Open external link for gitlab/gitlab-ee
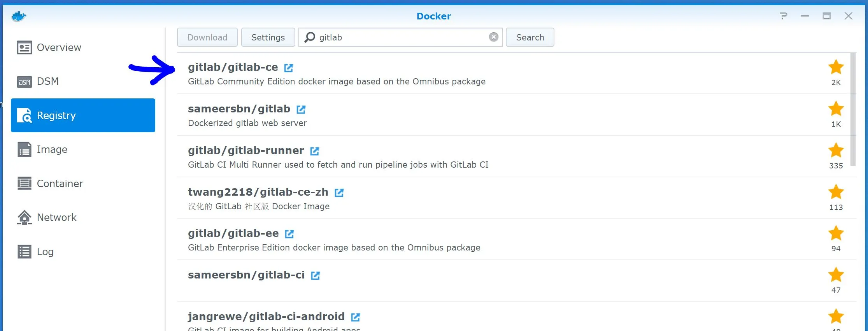This screenshot has width=868, height=331. [x=289, y=234]
